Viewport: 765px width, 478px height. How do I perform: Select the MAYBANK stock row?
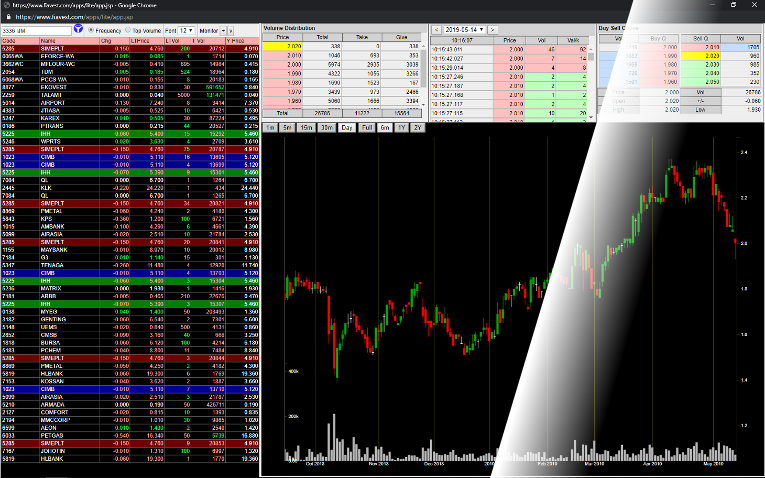click(130, 250)
